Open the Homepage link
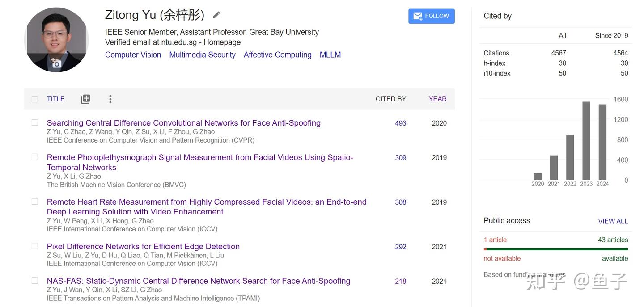Viewport: 644px width, 307px height. (x=222, y=42)
